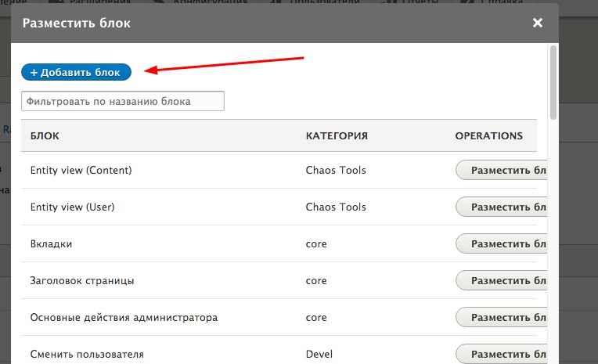Click the + Добавить блок button
Viewport: 598px width, 364px height.
click(x=76, y=72)
